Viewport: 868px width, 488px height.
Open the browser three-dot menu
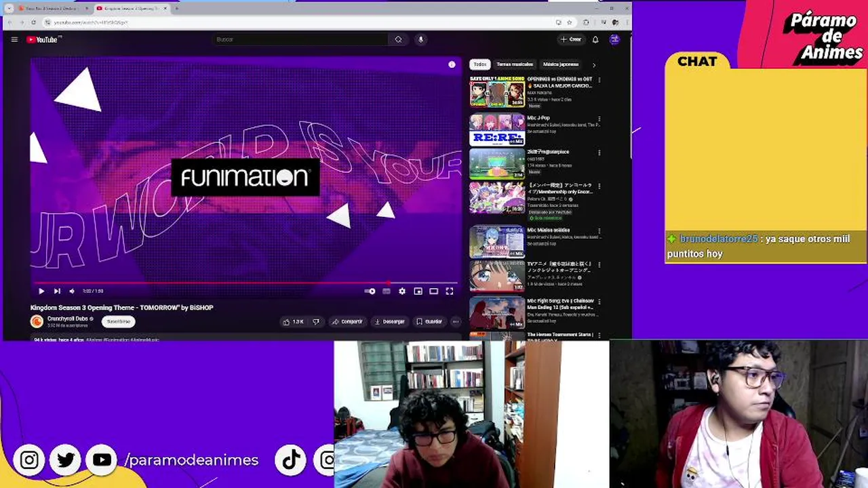click(627, 22)
